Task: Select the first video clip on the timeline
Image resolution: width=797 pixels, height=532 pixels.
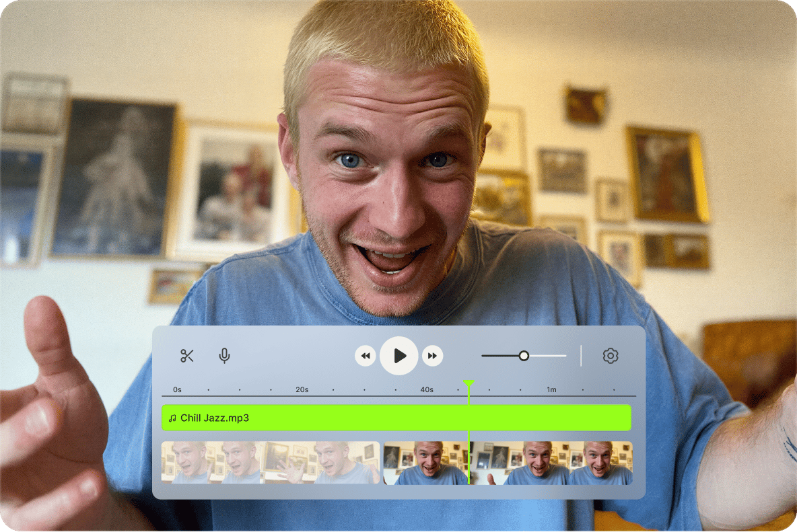Action: coord(271,463)
